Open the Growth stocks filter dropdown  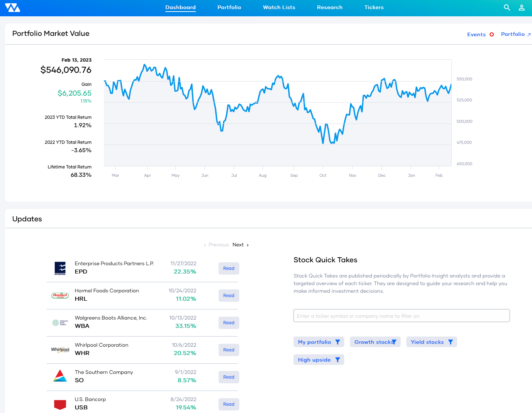click(x=394, y=342)
